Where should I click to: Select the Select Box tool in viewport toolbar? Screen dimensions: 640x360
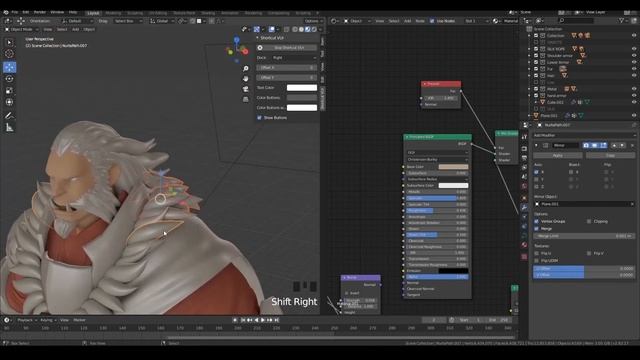[9, 42]
